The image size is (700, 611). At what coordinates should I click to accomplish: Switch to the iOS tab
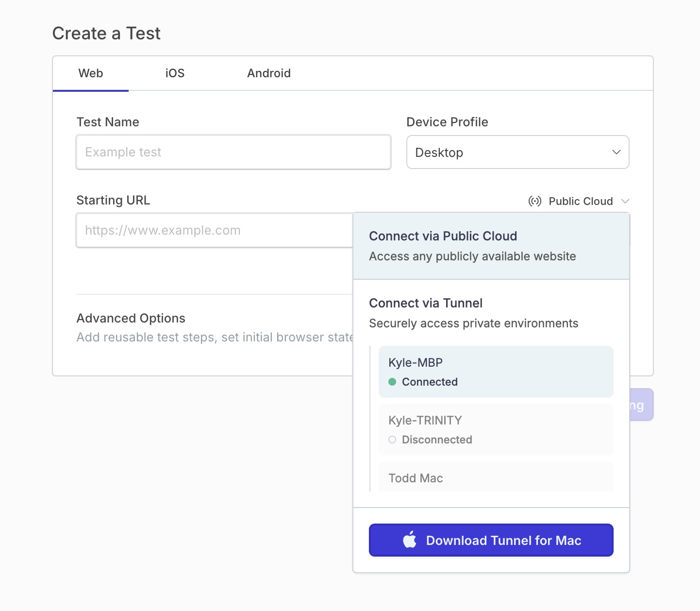[x=175, y=73]
